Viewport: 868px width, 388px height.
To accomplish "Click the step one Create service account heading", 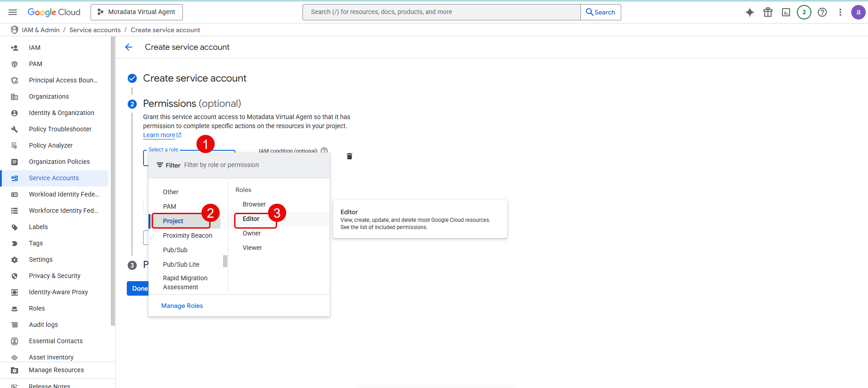I will pos(195,78).
